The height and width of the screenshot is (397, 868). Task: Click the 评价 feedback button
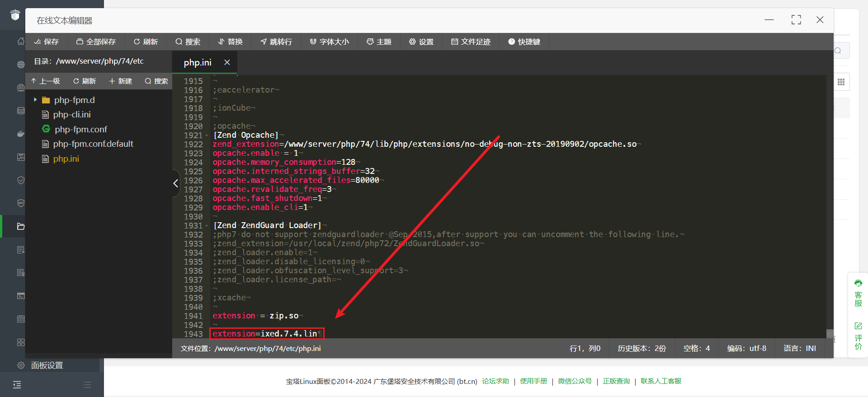point(858,336)
